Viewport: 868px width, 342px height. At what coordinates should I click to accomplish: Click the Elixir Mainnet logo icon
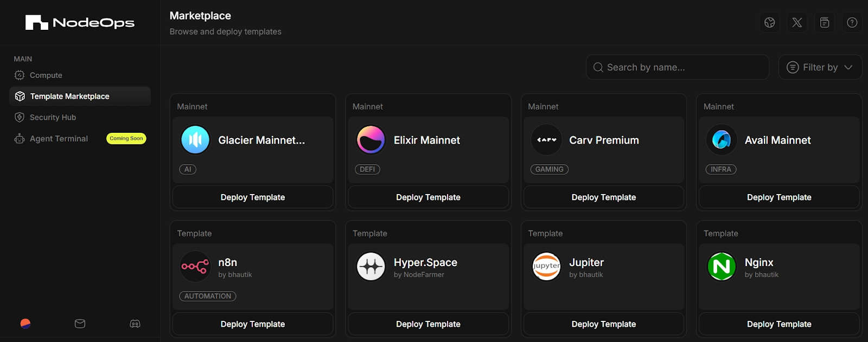coord(371,140)
